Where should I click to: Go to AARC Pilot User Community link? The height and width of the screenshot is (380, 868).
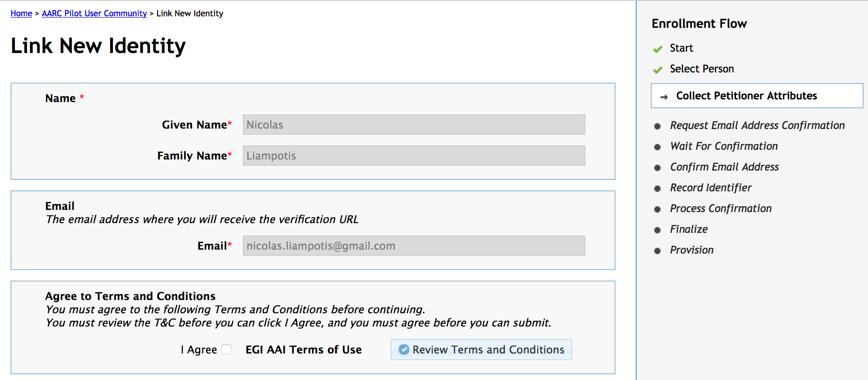tap(94, 13)
